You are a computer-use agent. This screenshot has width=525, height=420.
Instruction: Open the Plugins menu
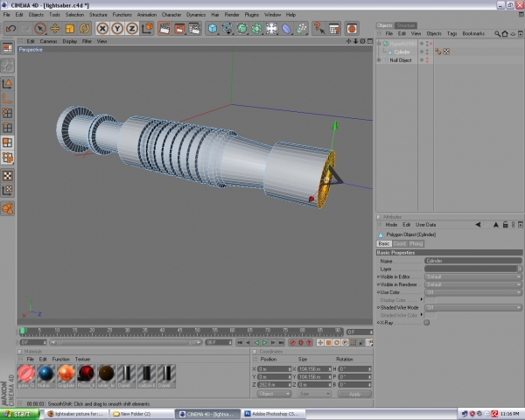(x=252, y=15)
